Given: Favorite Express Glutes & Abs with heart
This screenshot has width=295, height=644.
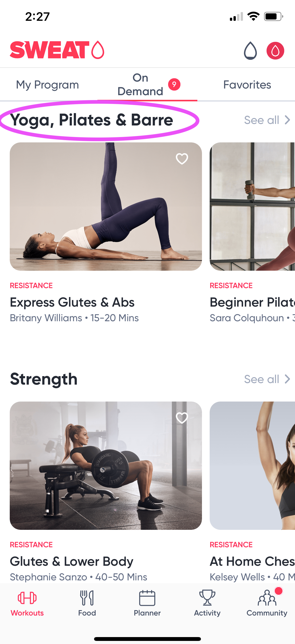Looking at the screenshot, I should [182, 159].
